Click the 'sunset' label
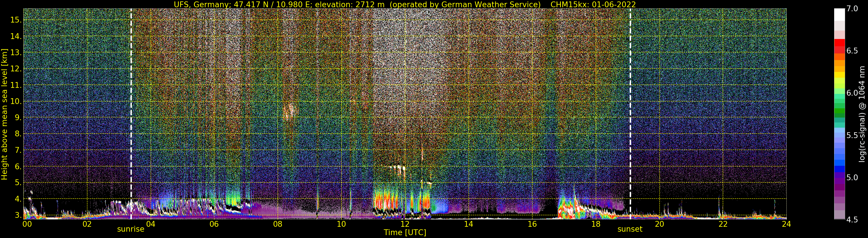This screenshot has width=868, height=238. click(630, 229)
